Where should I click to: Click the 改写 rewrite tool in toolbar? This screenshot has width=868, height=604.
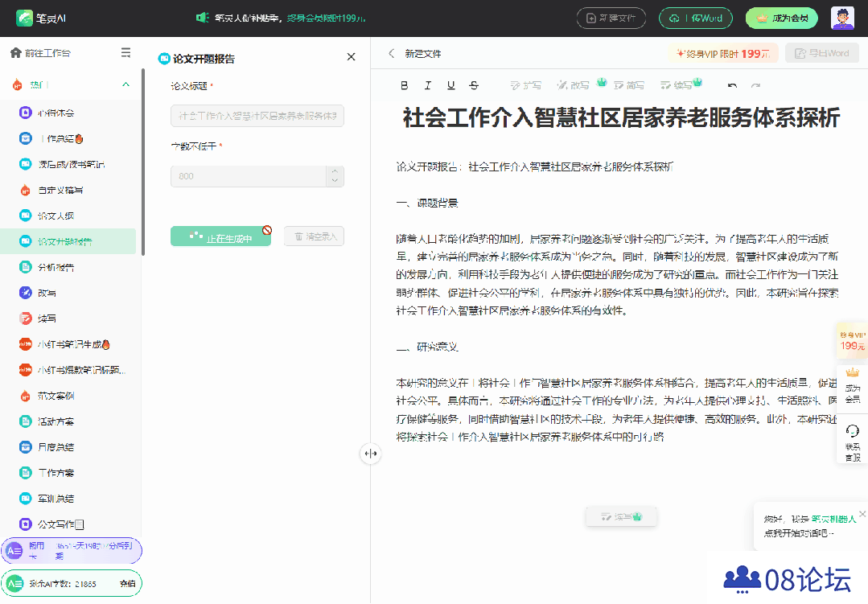[x=574, y=85]
